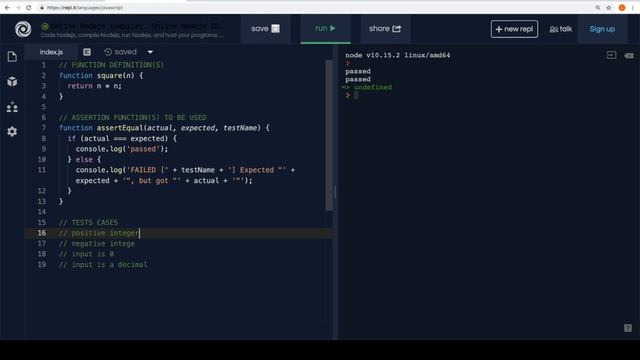Click line 2 'function square(n)'
Screen dimensions: 640x360
click(101, 76)
